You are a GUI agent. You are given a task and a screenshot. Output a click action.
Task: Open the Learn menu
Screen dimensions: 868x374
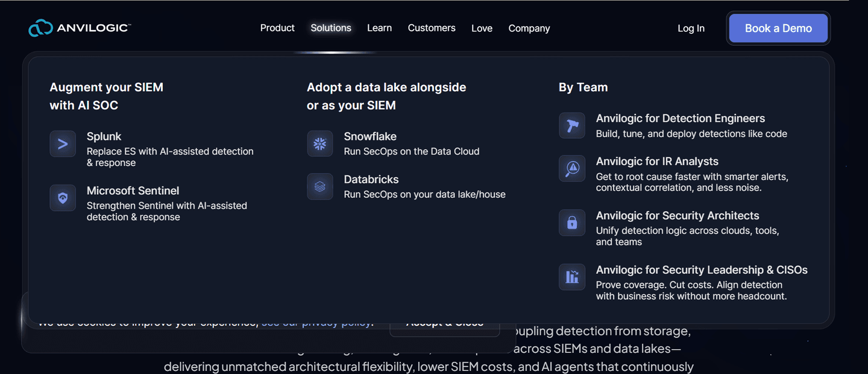(x=380, y=28)
